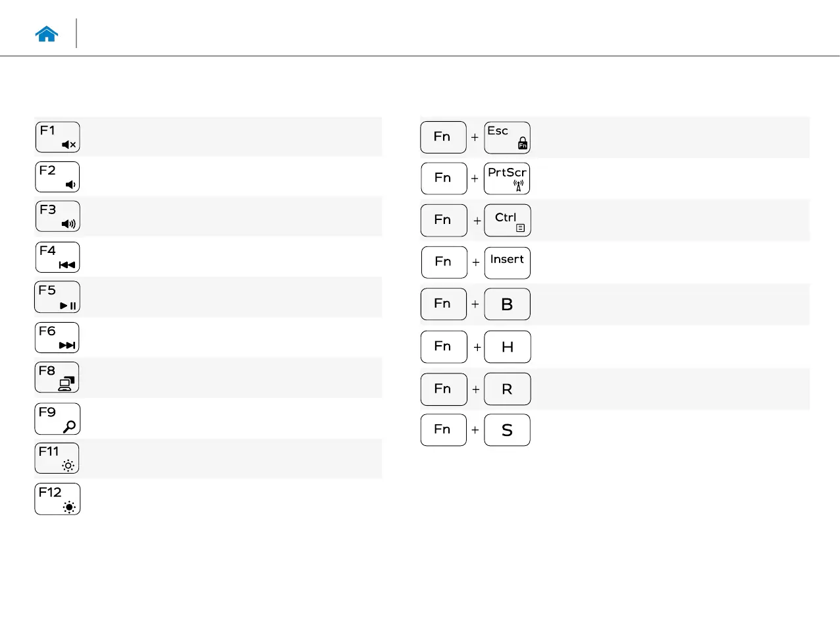840x635 pixels.
Task: Click the Ctrl application menu key
Action: pos(508,221)
